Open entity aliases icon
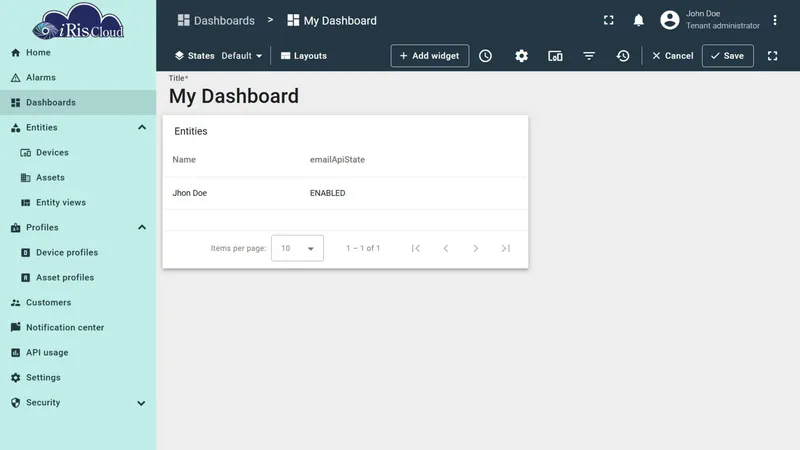 pos(555,56)
